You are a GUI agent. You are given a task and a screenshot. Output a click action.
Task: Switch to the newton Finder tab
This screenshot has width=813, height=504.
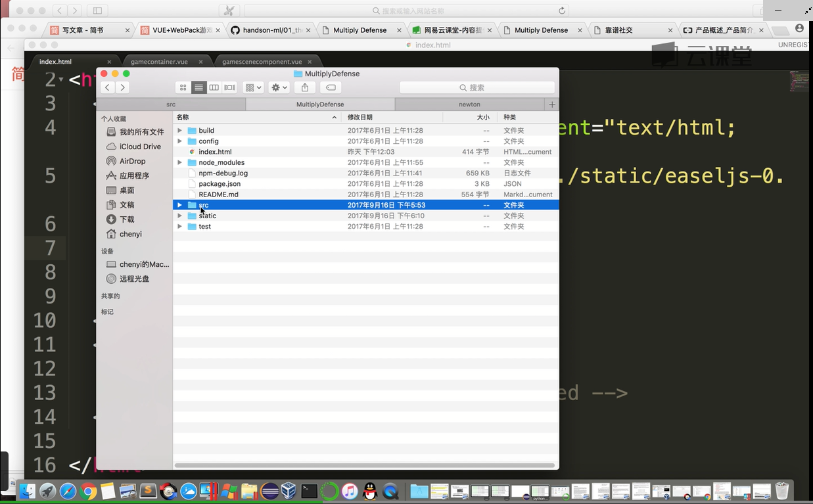(x=469, y=104)
